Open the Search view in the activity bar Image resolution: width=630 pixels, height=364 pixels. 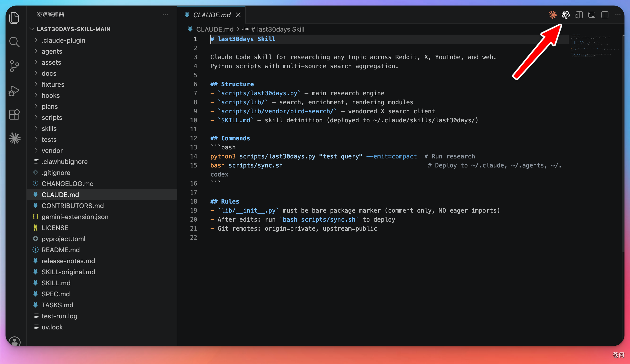(x=14, y=42)
